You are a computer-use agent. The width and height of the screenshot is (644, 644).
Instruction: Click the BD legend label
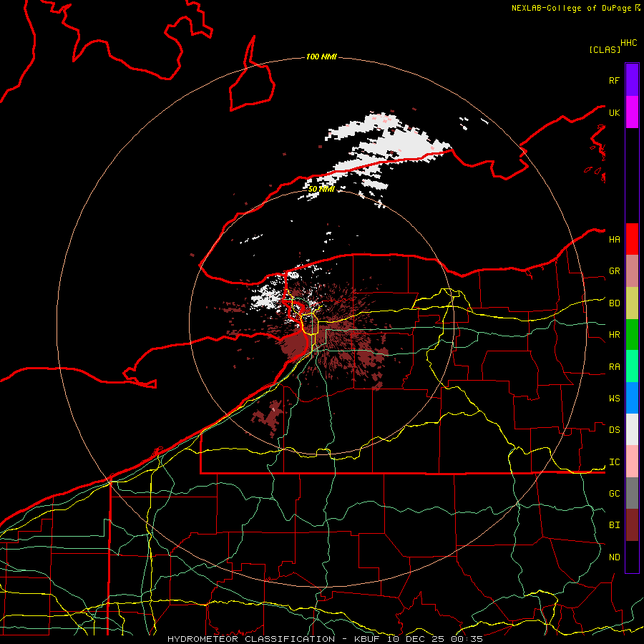click(x=614, y=303)
